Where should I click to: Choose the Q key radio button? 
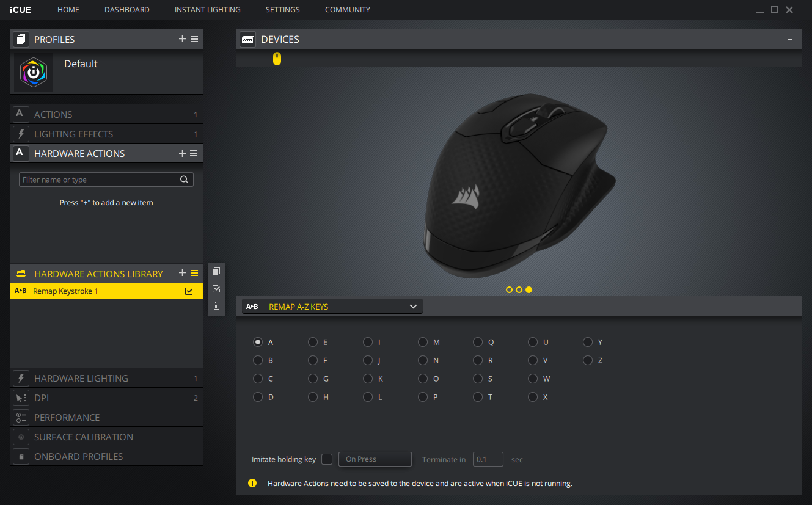coord(478,343)
